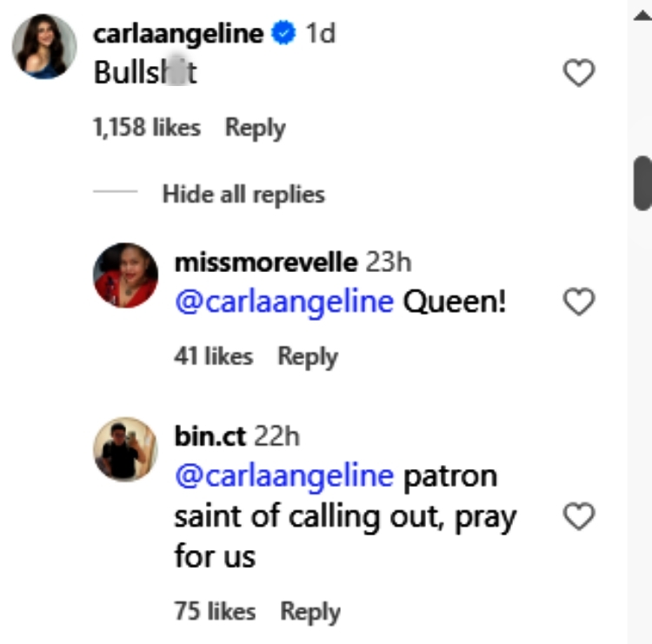Like missmorevelle's "Queen!" reply with the heart
The height and width of the screenshot is (644, 652).
pyautogui.click(x=579, y=302)
